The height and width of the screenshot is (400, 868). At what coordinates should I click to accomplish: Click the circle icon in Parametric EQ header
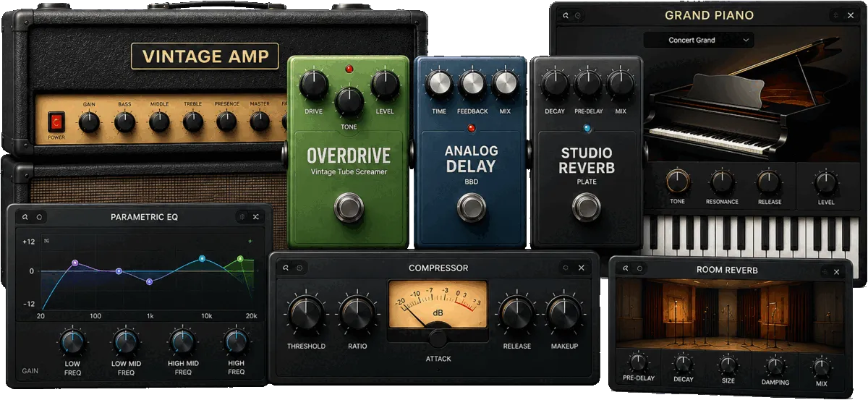(x=39, y=217)
